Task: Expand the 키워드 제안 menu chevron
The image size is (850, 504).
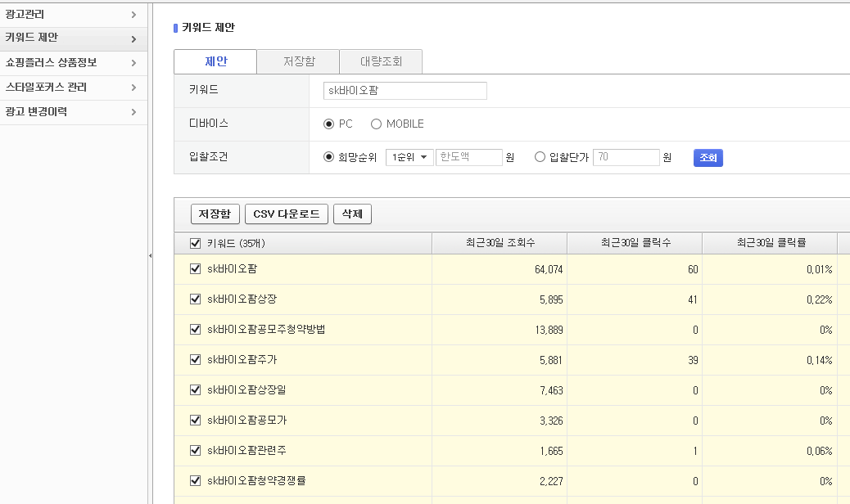Action: pos(133,39)
